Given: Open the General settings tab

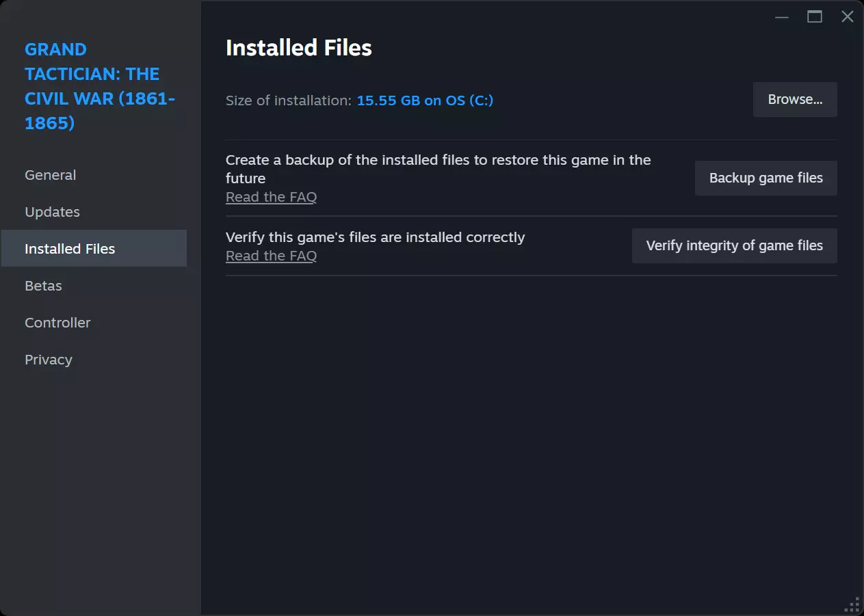Looking at the screenshot, I should [50, 175].
